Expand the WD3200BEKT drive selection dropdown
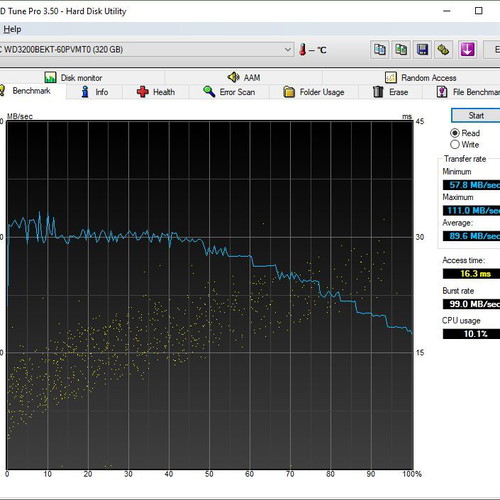Image resolution: width=500 pixels, height=500 pixels. (288, 50)
